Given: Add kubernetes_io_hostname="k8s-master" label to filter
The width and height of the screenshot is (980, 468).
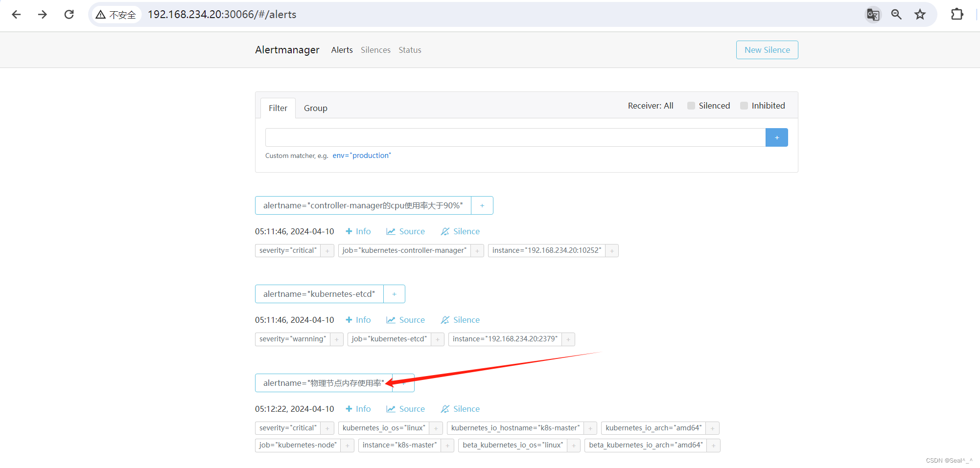Looking at the screenshot, I should (590, 428).
